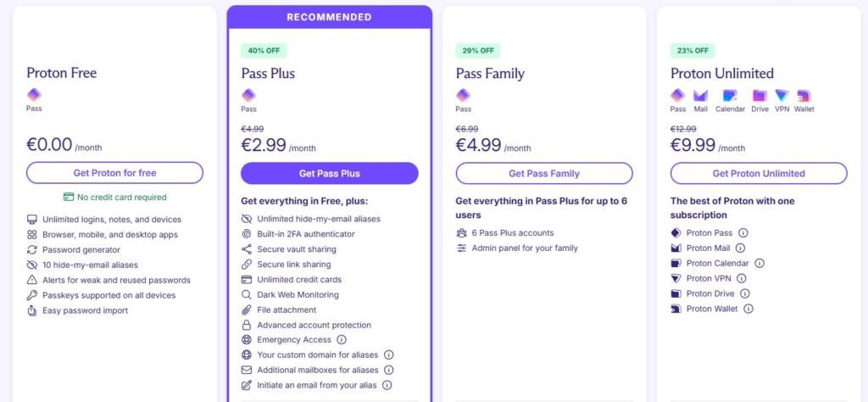Click info icon next to Proton Wallet

pyautogui.click(x=748, y=309)
